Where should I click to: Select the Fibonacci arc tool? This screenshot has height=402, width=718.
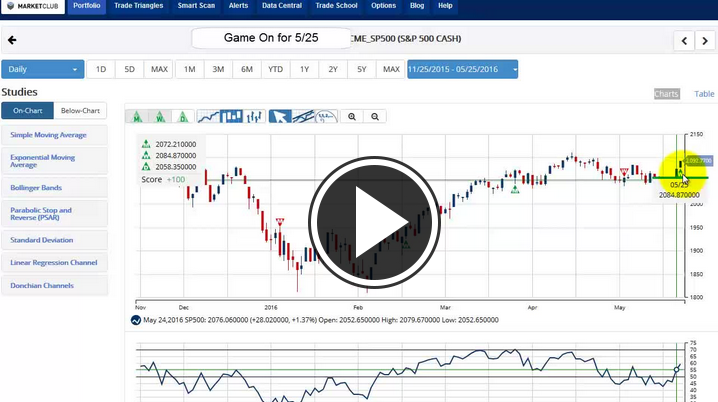[326, 116]
